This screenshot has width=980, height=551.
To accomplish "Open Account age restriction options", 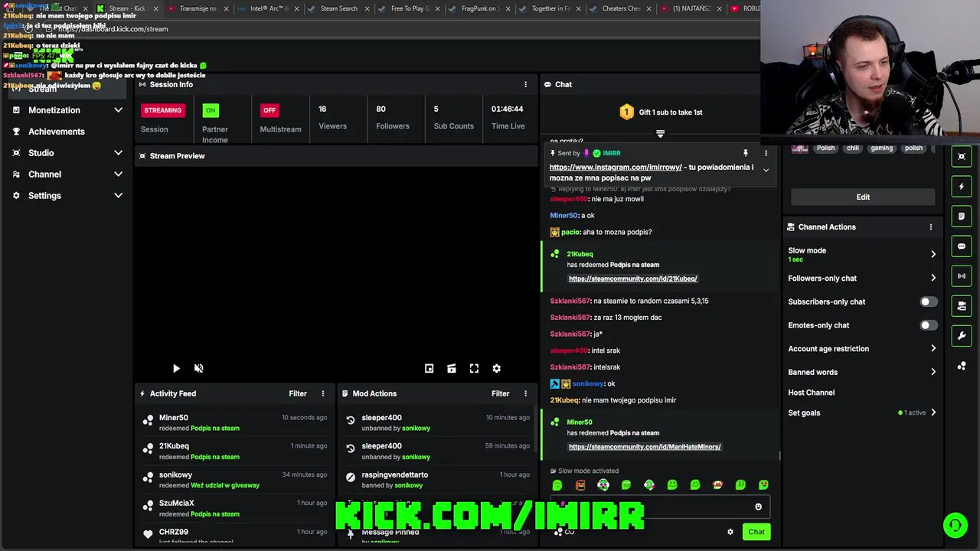I will click(x=933, y=349).
